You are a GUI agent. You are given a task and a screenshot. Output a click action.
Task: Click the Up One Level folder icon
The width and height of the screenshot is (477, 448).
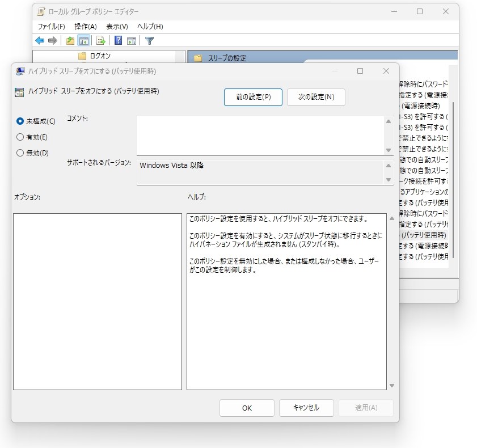point(70,40)
